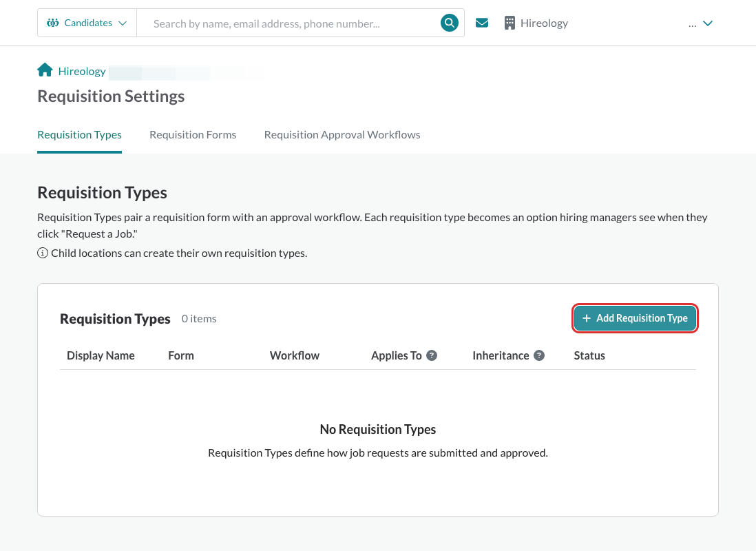Open the Candidates search-type dropdown
The image size is (756, 551).
[x=87, y=23]
